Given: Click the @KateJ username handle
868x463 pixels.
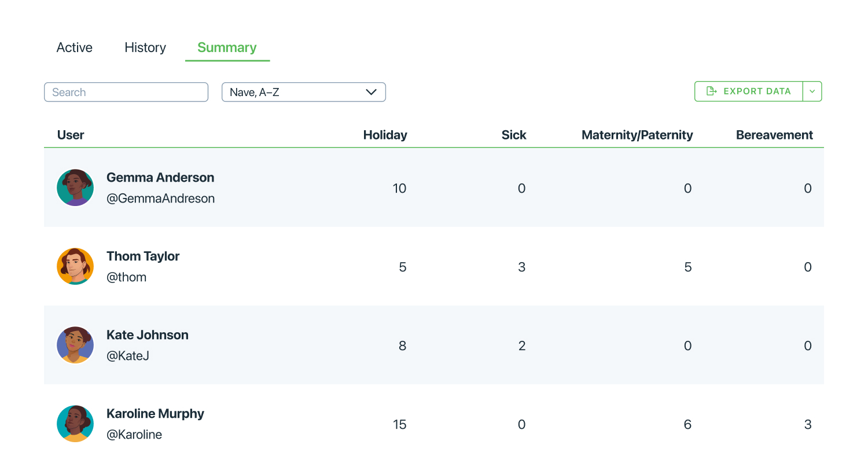Looking at the screenshot, I should (x=128, y=356).
